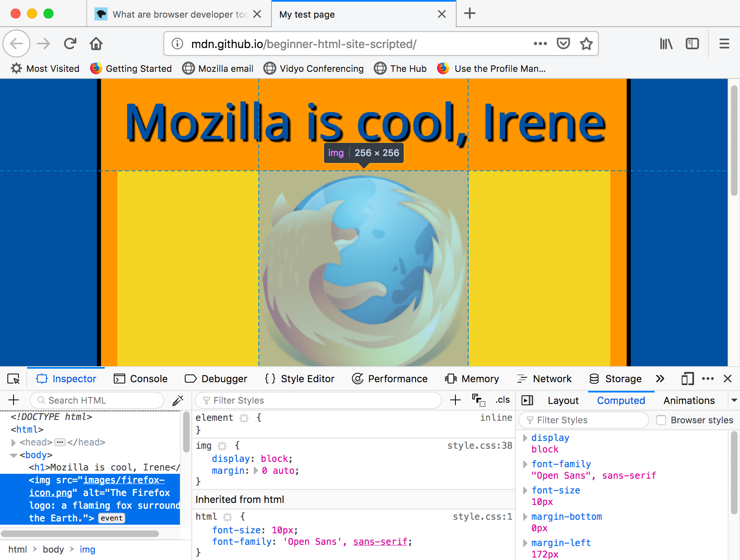Create a new node using the + icon
The width and height of the screenshot is (740, 560).
pyautogui.click(x=14, y=400)
